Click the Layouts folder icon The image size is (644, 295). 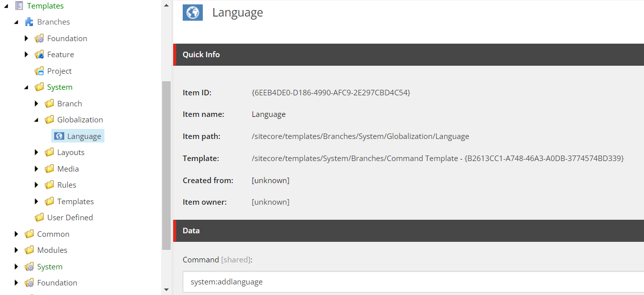[x=49, y=153]
